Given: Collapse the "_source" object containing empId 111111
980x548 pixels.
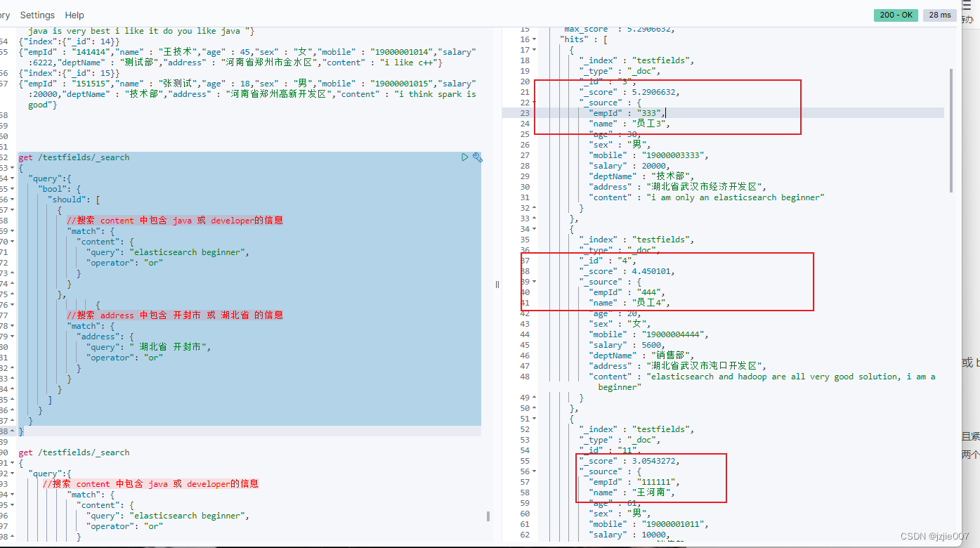Looking at the screenshot, I should [x=535, y=471].
